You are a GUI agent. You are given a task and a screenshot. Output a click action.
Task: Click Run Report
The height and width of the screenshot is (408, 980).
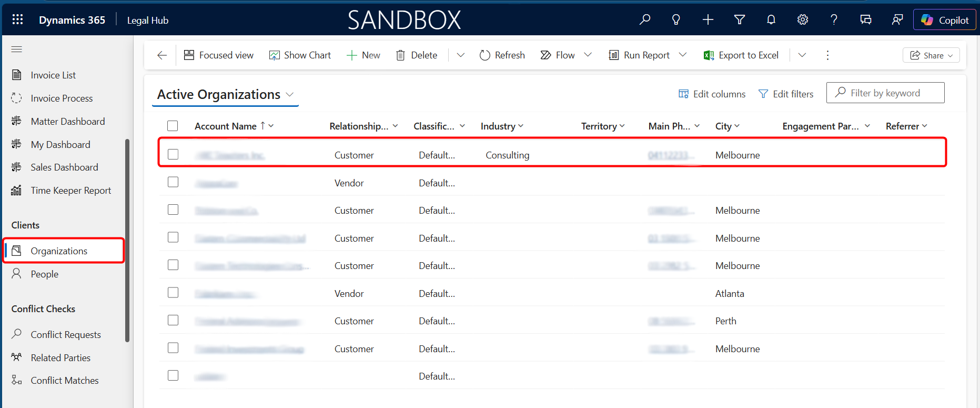point(639,55)
